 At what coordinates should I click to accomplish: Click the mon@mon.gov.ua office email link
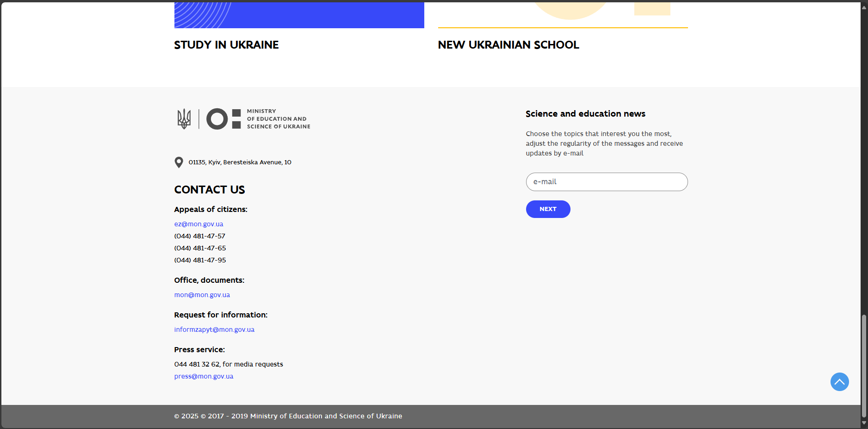[202, 295]
